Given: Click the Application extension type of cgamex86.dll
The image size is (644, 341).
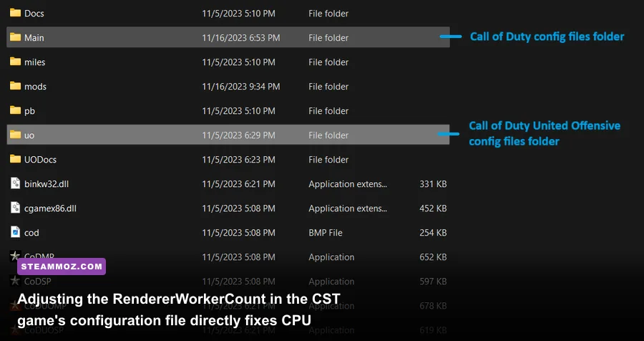Looking at the screenshot, I should click(x=348, y=208).
